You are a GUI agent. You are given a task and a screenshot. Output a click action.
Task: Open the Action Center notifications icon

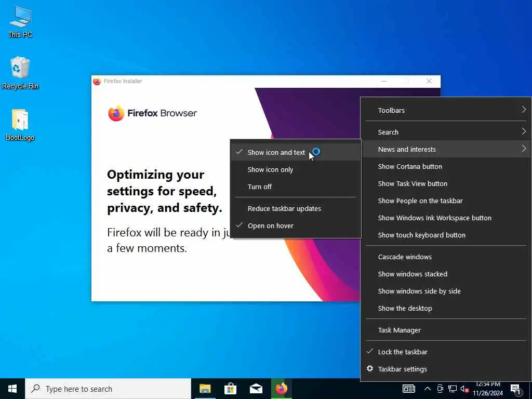515,390
